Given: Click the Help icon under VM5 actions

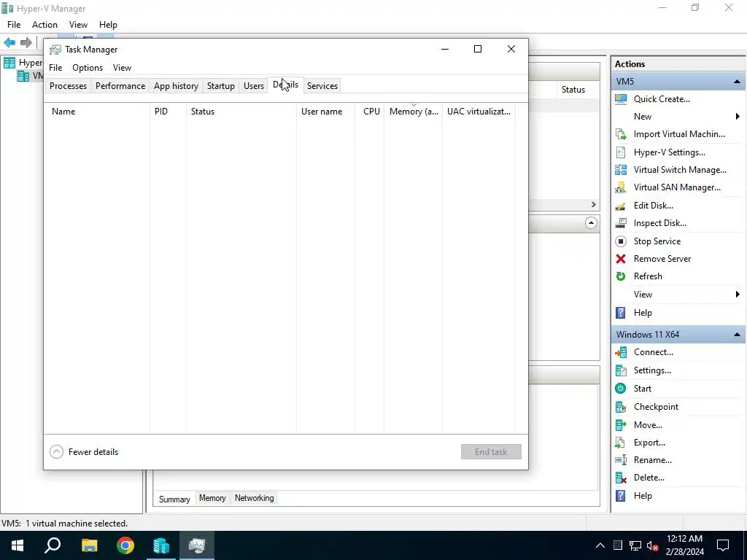Looking at the screenshot, I should point(621,313).
